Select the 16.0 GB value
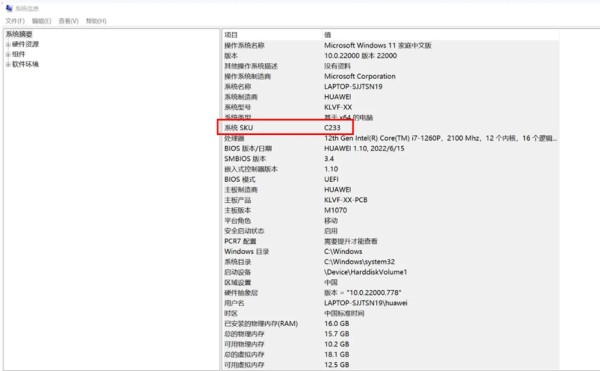 (x=336, y=324)
